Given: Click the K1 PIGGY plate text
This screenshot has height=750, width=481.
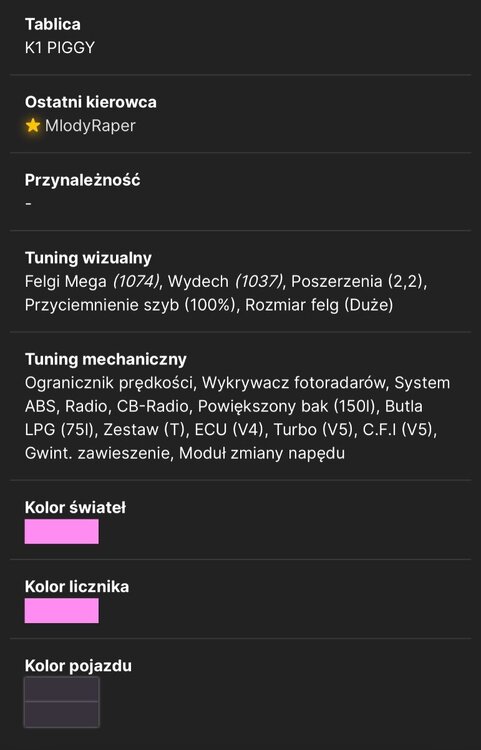Looking at the screenshot, I should coord(60,48).
